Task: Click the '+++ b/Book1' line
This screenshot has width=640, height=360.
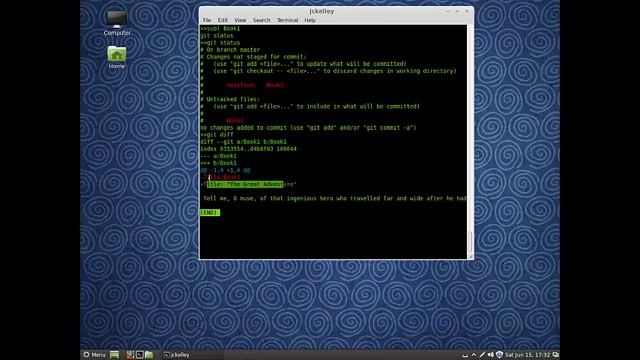Action: tap(218, 163)
